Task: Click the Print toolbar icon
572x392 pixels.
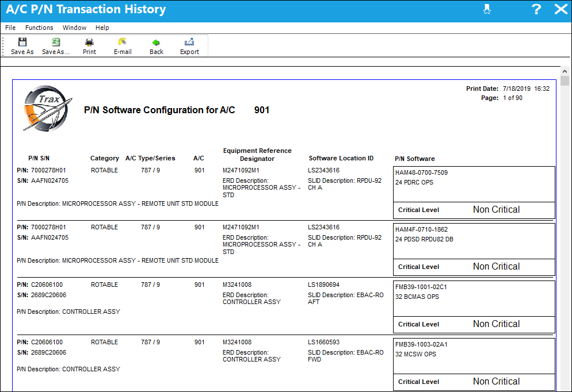Action: (89, 42)
